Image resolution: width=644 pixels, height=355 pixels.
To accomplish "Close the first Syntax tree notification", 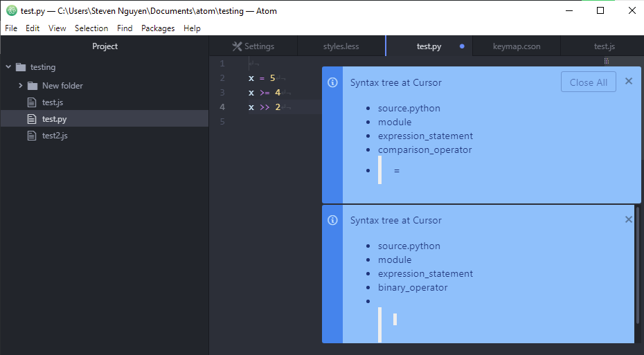I will coord(628,81).
